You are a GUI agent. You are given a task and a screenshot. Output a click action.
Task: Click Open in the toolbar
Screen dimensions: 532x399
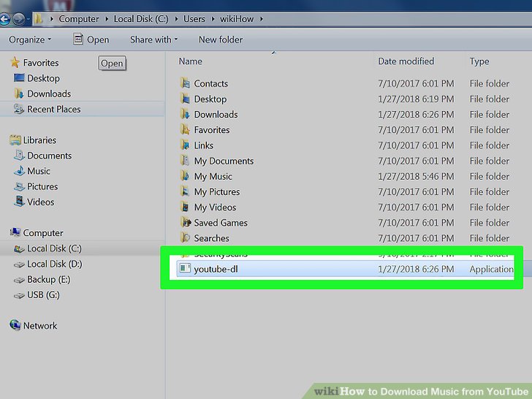tap(91, 39)
